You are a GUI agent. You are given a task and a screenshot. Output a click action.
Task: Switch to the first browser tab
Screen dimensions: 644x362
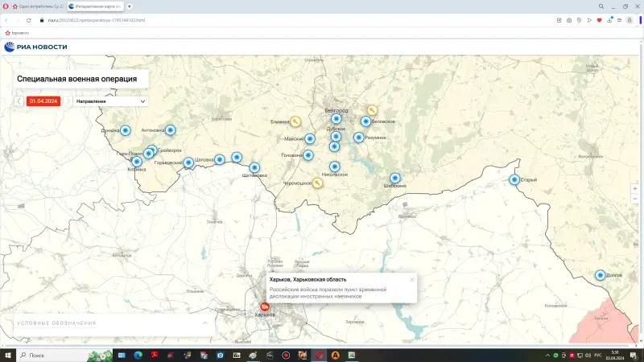pyautogui.click(x=36, y=6)
